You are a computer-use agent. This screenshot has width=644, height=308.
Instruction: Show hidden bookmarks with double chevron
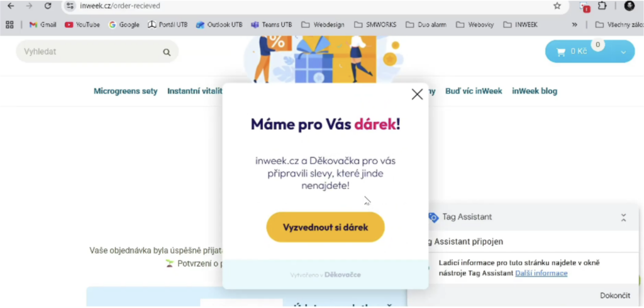(x=574, y=25)
